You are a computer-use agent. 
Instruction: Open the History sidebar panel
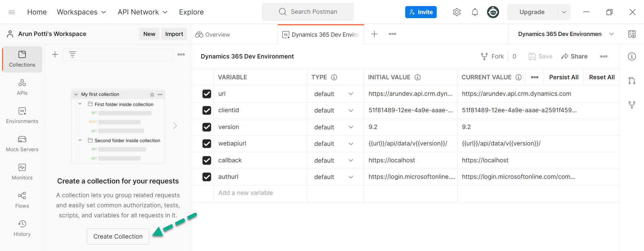point(22,228)
